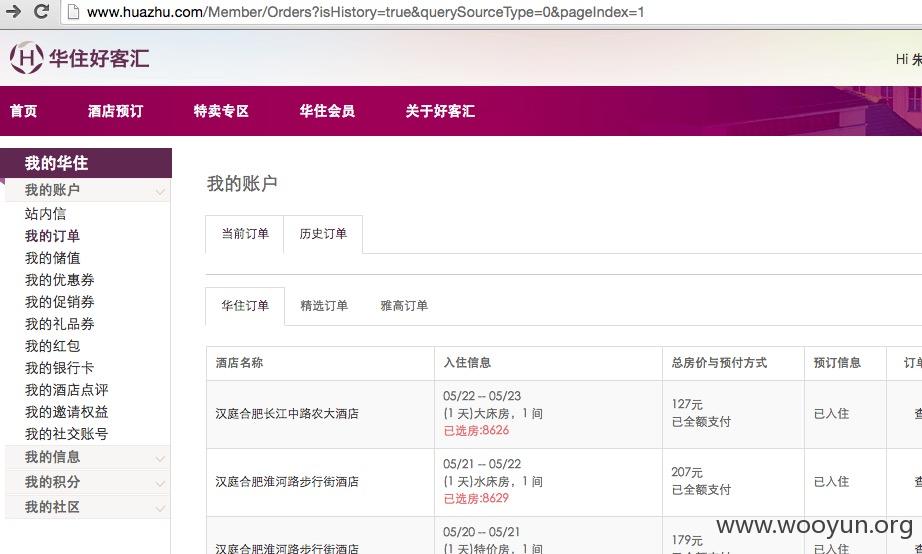
Task: Click the 05/21 -- 05/22 stay dates
Action: pos(482,464)
